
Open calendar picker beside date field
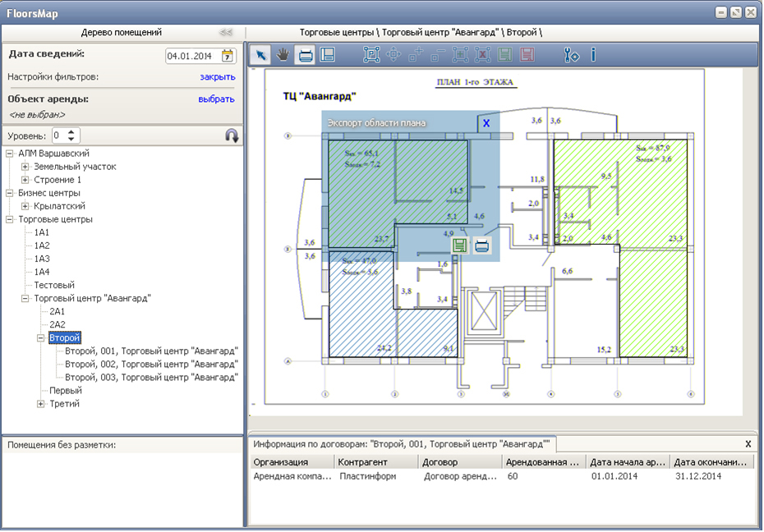pyautogui.click(x=228, y=56)
